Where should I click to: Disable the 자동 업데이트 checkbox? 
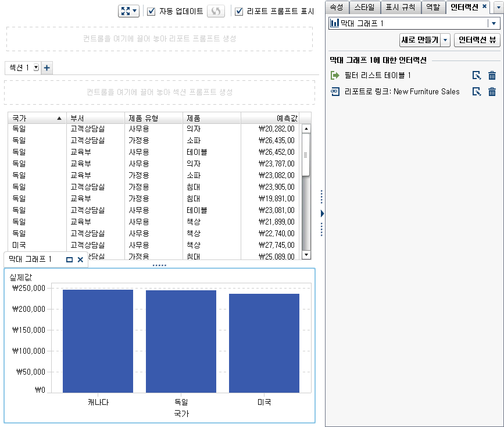pyautogui.click(x=151, y=12)
